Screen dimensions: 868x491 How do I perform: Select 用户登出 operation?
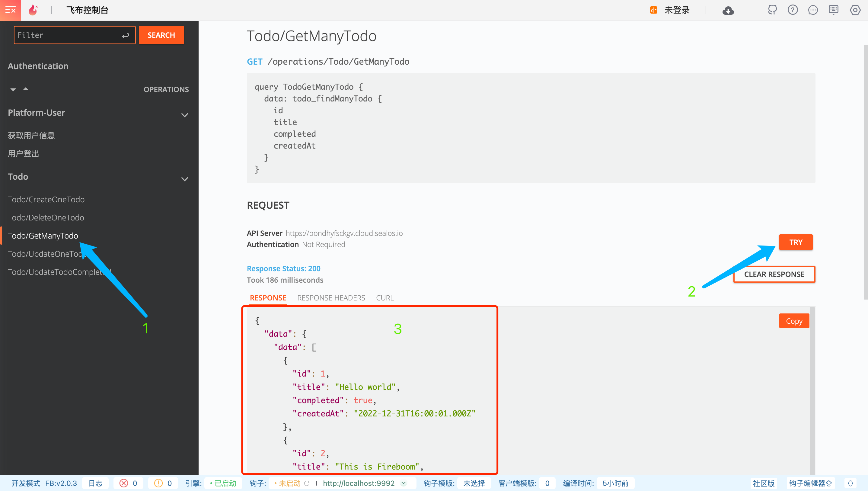pos(24,154)
